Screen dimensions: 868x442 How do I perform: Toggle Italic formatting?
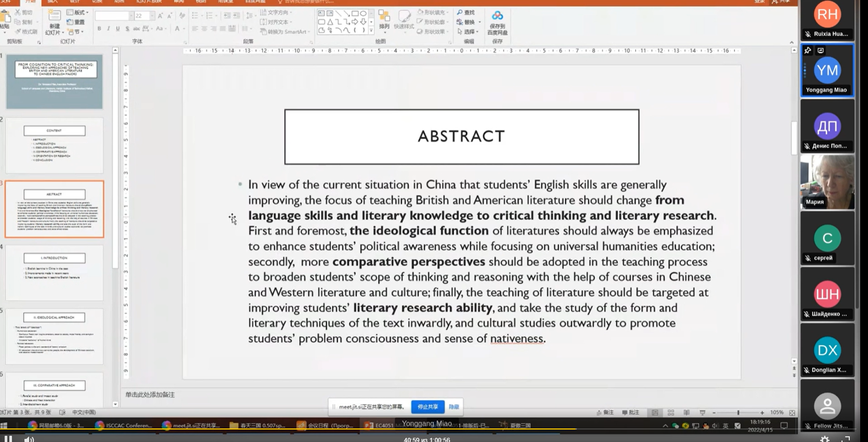coord(108,29)
